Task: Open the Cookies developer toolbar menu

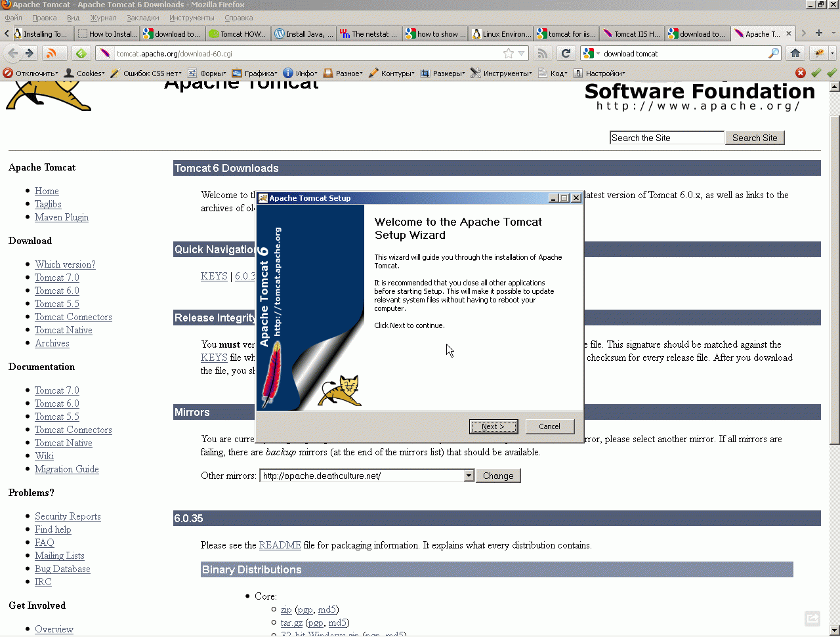Action: 84,73
